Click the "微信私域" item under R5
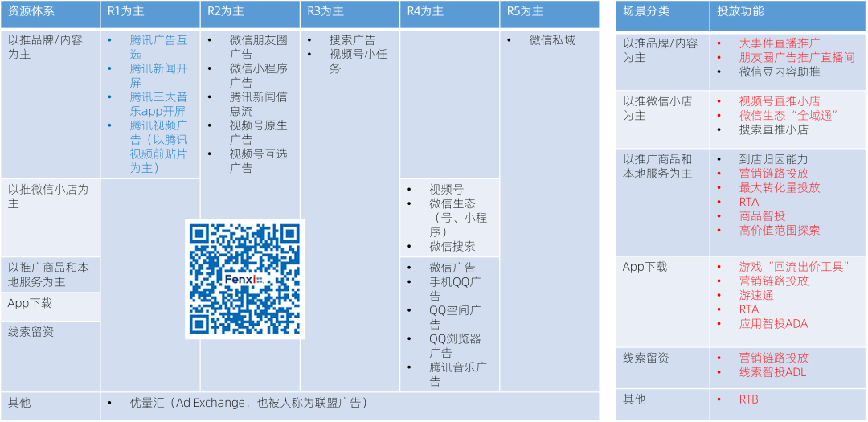The image size is (868, 422). click(x=551, y=40)
